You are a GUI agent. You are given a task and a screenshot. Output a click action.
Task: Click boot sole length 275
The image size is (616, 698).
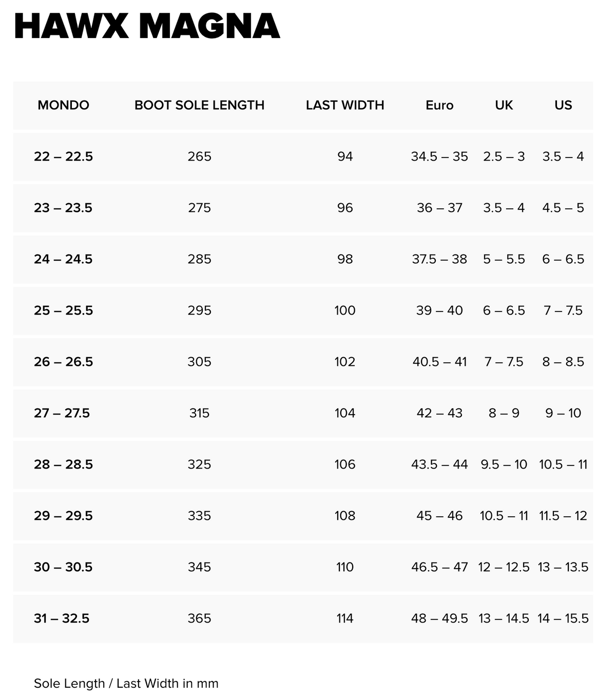point(199,208)
